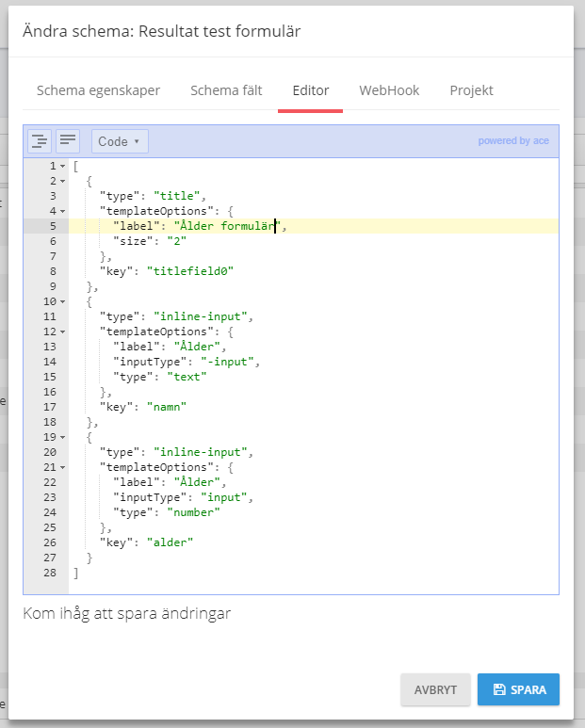The image size is (585, 728).
Task: Click the "namn" key value on line 17
Action: [167, 407]
